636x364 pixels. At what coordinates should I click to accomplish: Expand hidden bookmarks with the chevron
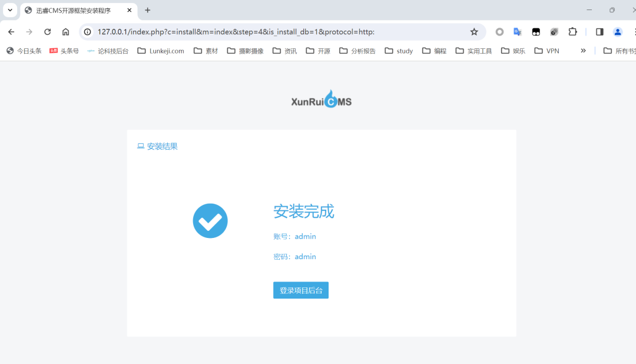click(583, 51)
